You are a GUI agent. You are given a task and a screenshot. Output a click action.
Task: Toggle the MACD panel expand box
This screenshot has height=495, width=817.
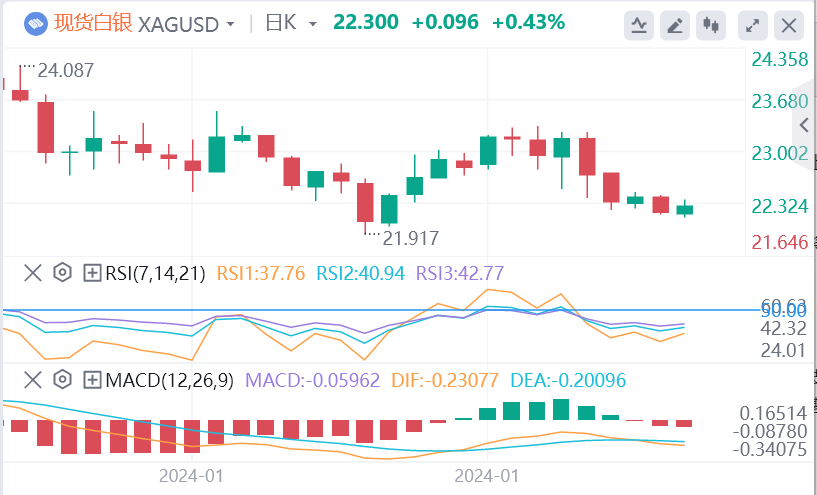click(92, 379)
